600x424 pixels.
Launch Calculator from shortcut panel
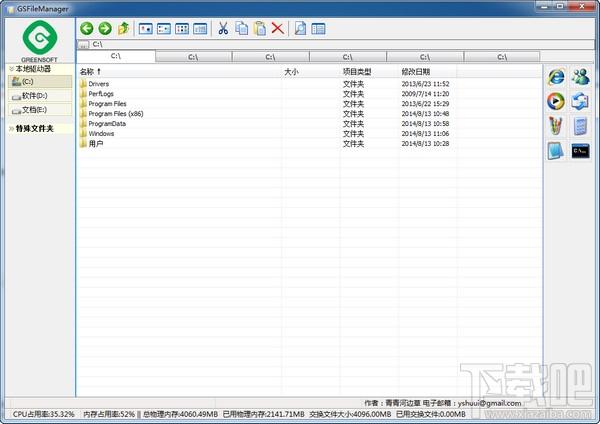coord(580,126)
